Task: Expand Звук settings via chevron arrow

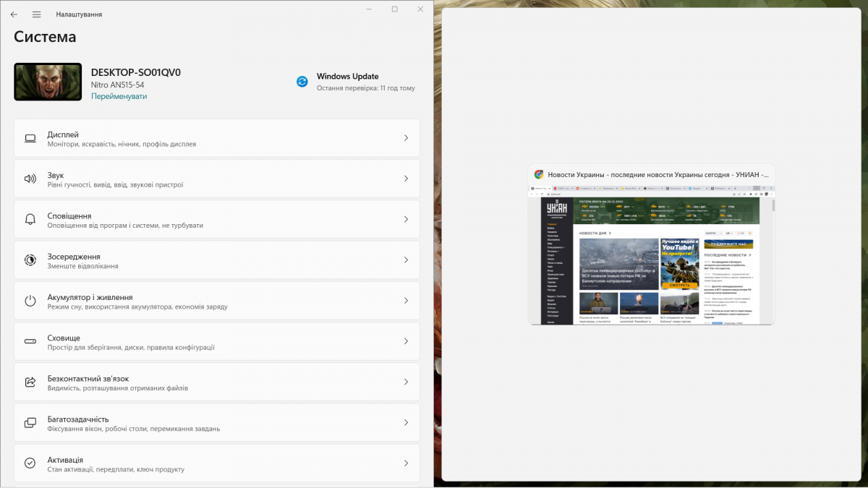Action: [406, 179]
